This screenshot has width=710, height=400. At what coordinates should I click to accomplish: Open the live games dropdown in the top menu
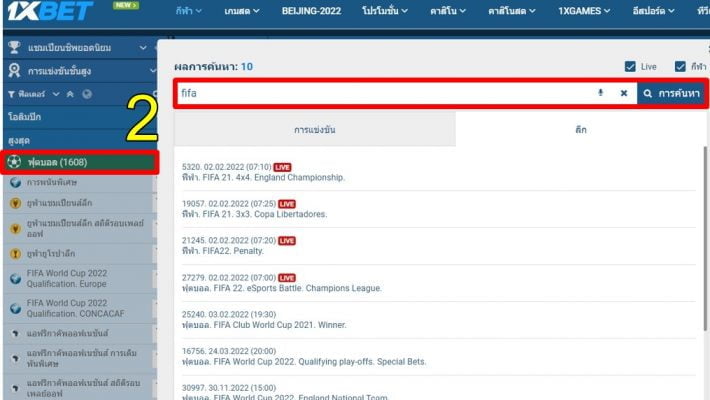pos(242,11)
